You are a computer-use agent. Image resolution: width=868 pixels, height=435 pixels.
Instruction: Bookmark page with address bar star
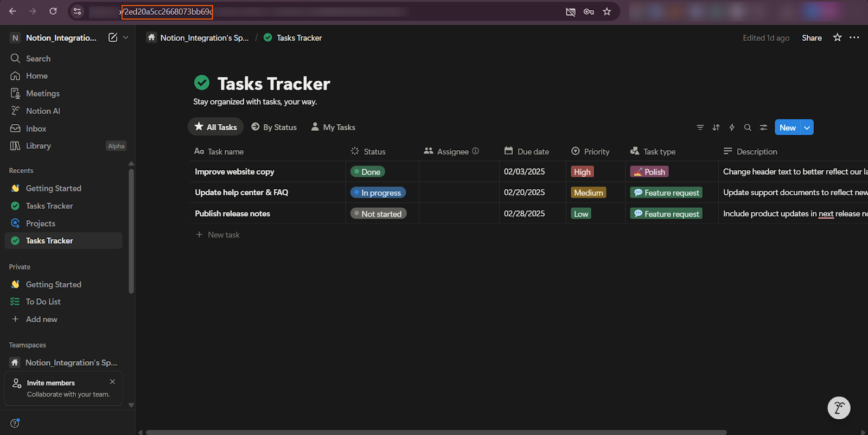pyautogui.click(x=607, y=11)
